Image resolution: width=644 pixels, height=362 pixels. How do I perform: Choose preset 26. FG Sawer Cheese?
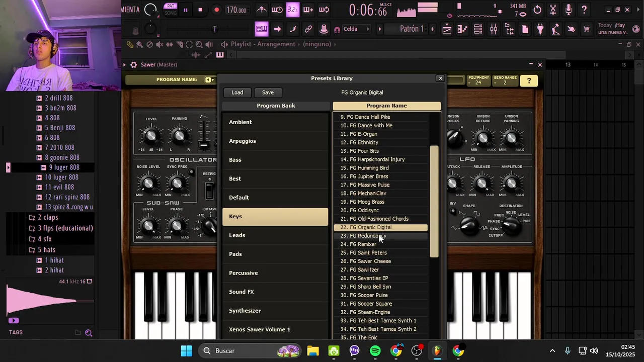click(x=380, y=261)
